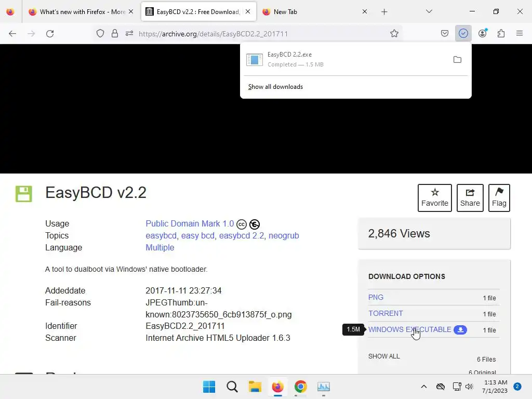The width and height of the screenshot is (532, 399).
Task: Reload the current page
Action: coord(50,34)
